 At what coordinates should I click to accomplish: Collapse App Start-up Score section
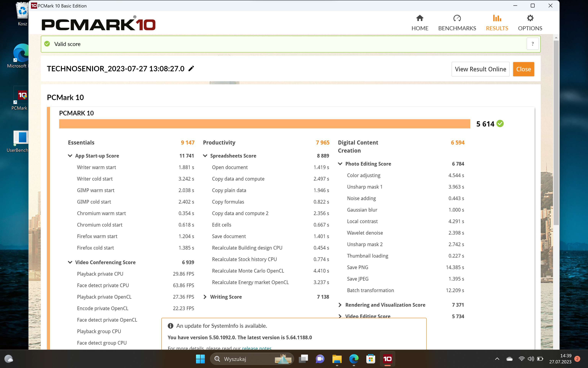coord(70,156)
